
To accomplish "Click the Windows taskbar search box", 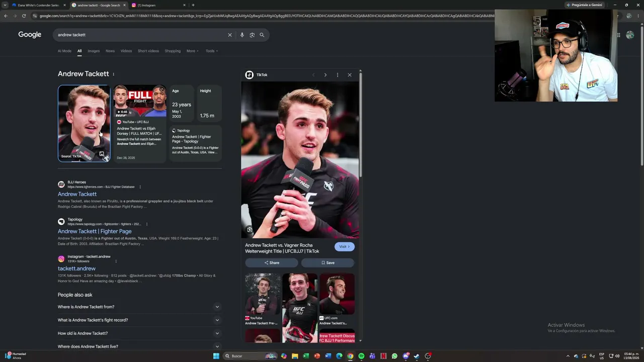I will click(249, 356).
